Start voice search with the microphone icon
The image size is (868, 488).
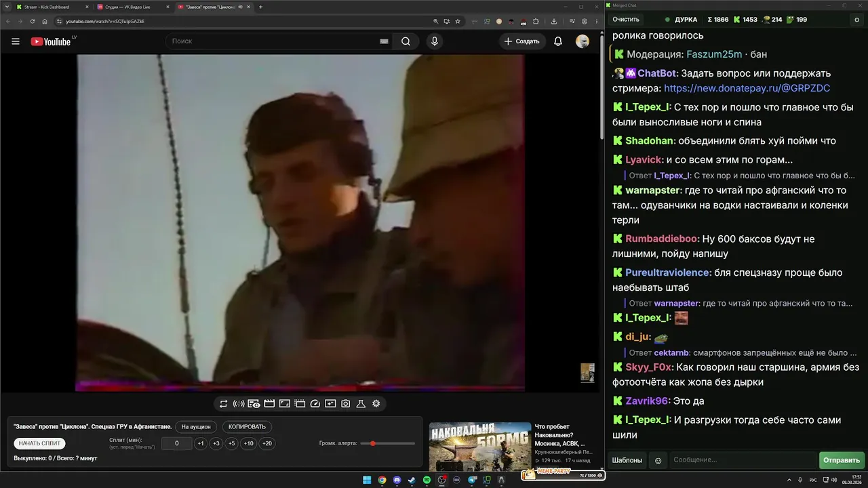coord(435,41)
